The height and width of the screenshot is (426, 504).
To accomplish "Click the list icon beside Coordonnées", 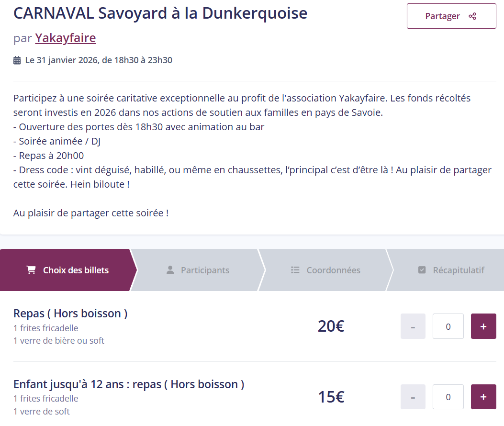I will (295, 270).
